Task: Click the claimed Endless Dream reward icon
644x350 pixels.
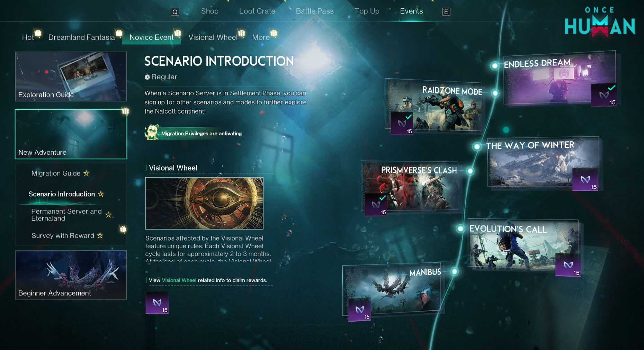Action: pyautogui.click(x=604, y=95)
